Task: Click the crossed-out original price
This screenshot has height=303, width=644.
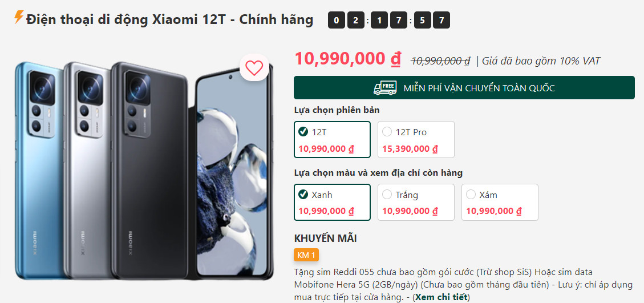Action: pyautogui.click(x=441, y=61)
